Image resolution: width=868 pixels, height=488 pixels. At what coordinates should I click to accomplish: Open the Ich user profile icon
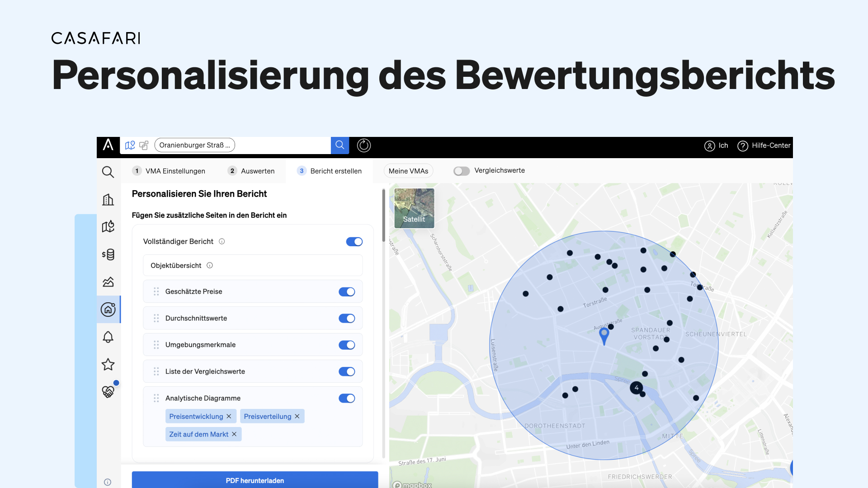pos(709,146)
